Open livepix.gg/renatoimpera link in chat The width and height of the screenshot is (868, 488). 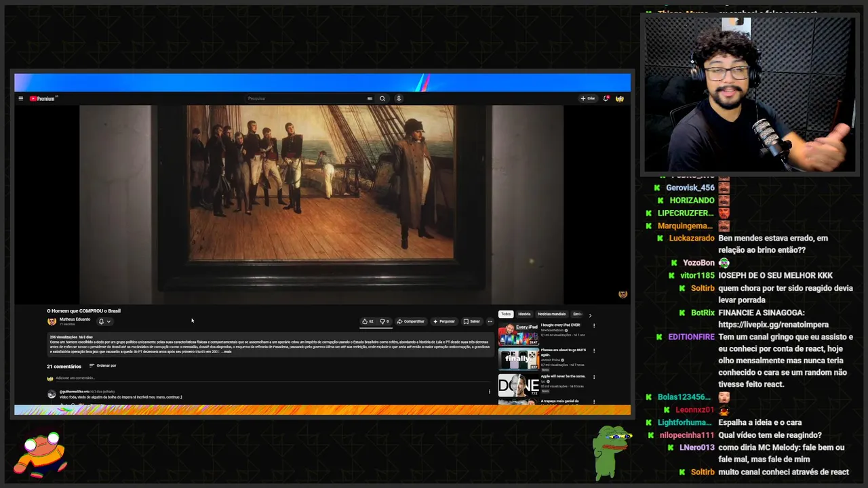pos(773,325)
